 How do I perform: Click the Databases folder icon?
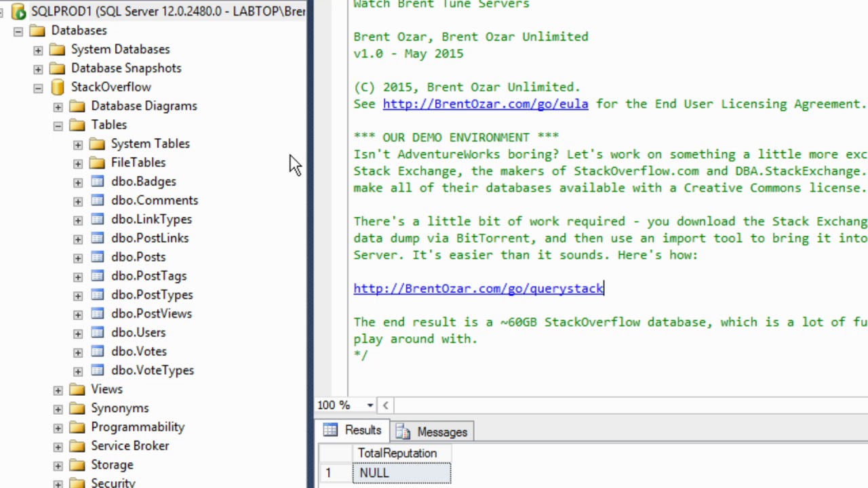pos(38,30)
